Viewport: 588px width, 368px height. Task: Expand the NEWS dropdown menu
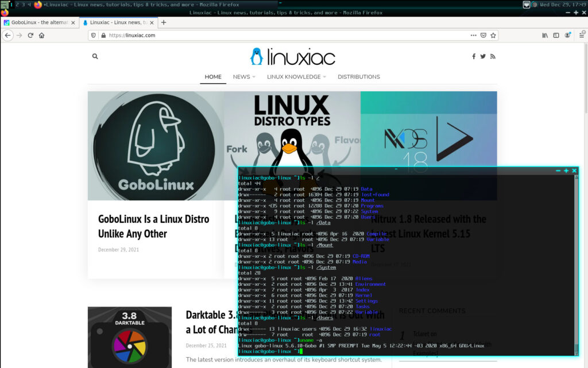(244, 77)
